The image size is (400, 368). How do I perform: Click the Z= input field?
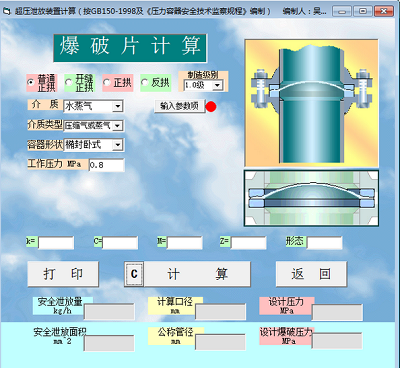click(248, 243)
